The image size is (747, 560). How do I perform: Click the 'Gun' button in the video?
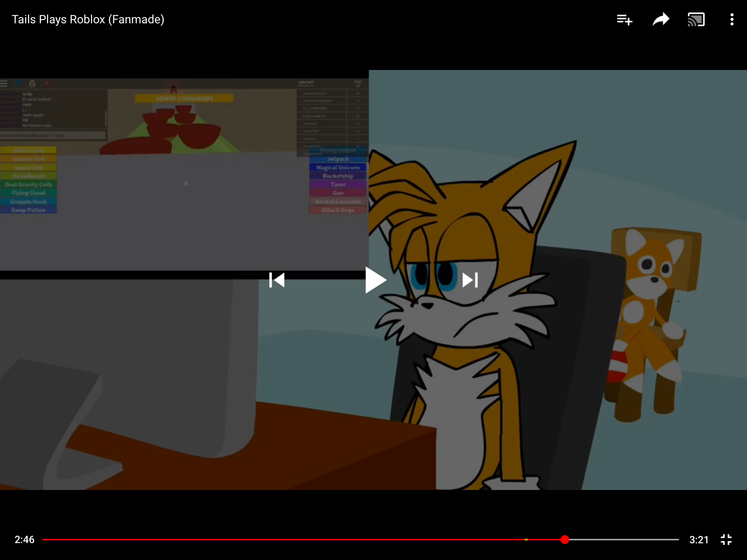pos(338,193)
